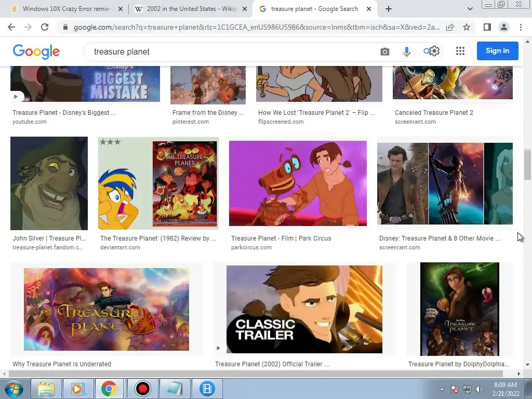Click Treasure Planet - Film | Park Circus
Viewport: 532px width, 399px height.
281,238
